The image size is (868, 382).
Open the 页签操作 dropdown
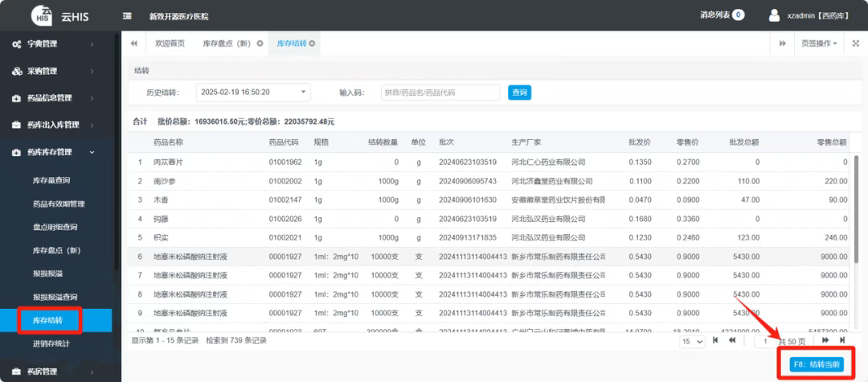819,43
